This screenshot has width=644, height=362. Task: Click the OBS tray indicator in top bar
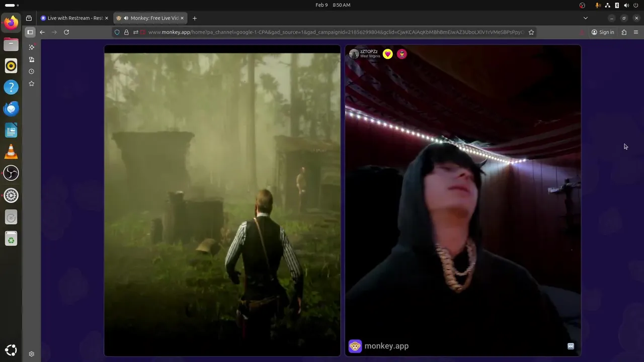582,5
